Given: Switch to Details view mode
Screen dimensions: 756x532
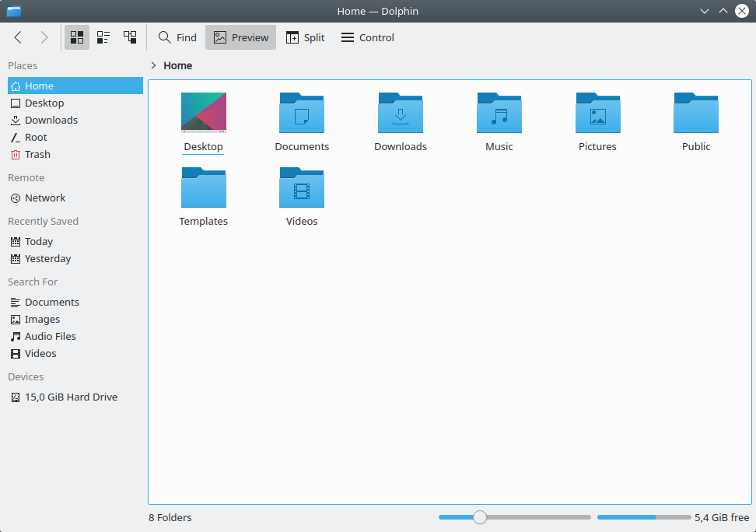Looking at the screenshot, I should [130, 37].
